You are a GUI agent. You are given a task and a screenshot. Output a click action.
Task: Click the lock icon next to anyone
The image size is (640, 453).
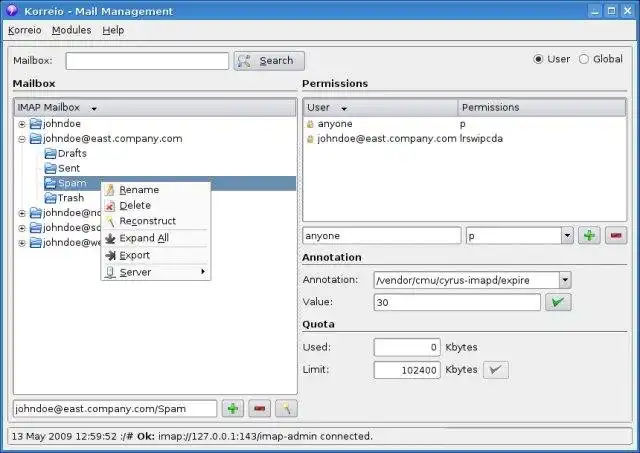[310, 124]
